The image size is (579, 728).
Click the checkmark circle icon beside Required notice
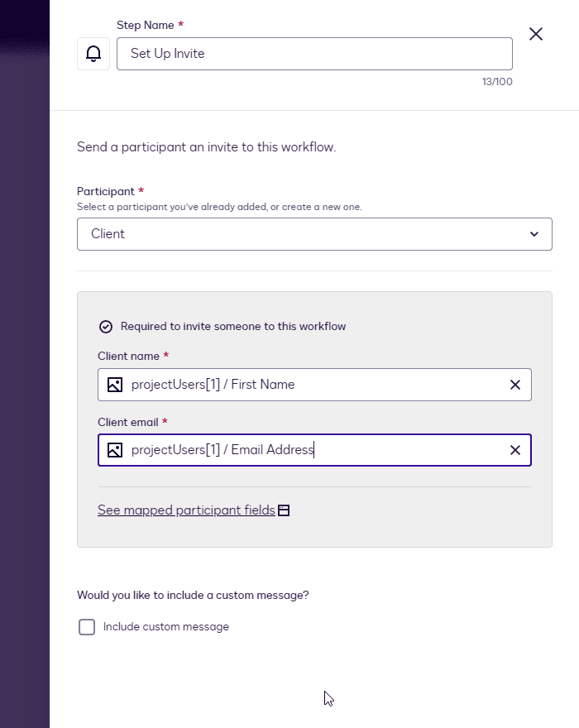pyautogui.click(x=106, y=327)
